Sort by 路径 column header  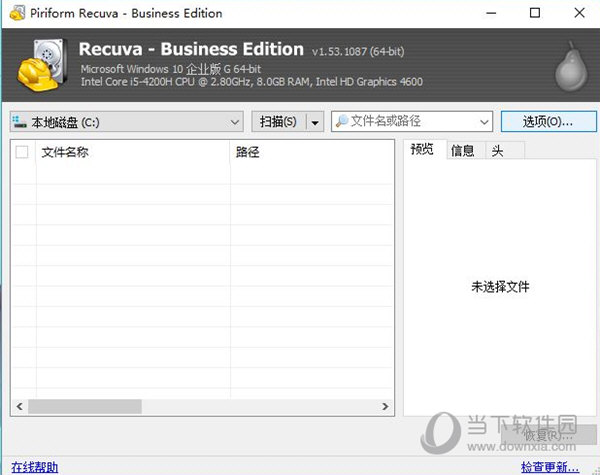click(312, 152)
